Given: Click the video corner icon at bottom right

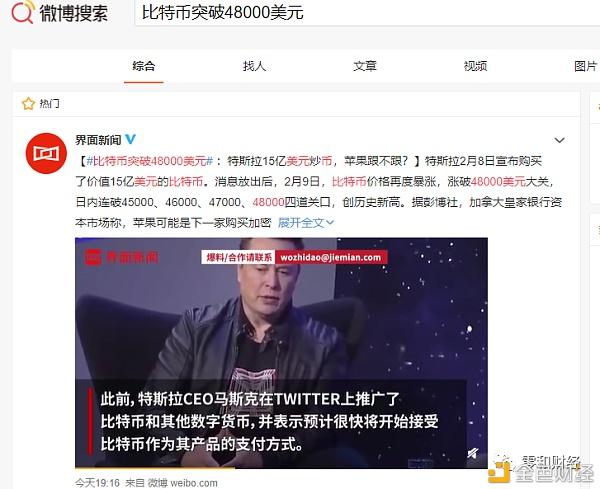Looking at the screenshot, I should [x=473, y=454].
